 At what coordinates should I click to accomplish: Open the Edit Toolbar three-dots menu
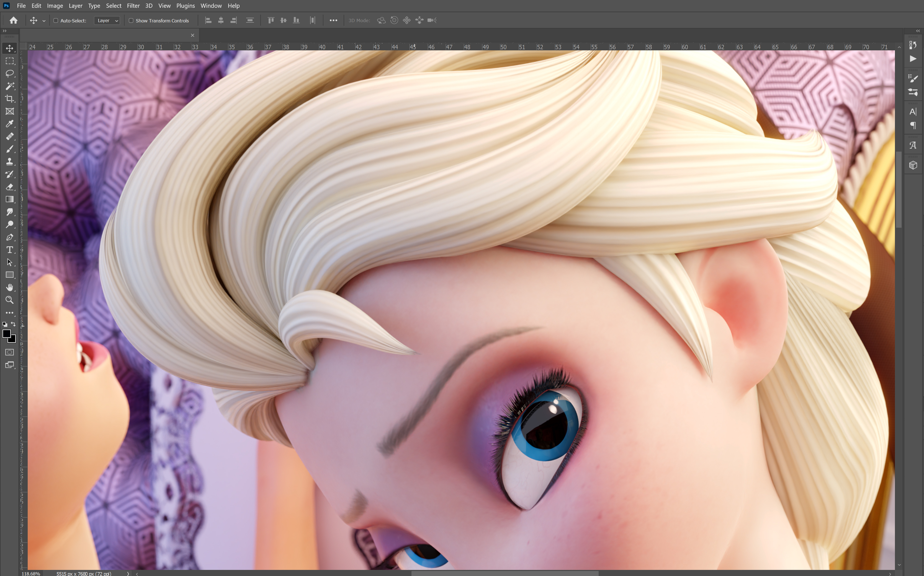pos(9,313)
